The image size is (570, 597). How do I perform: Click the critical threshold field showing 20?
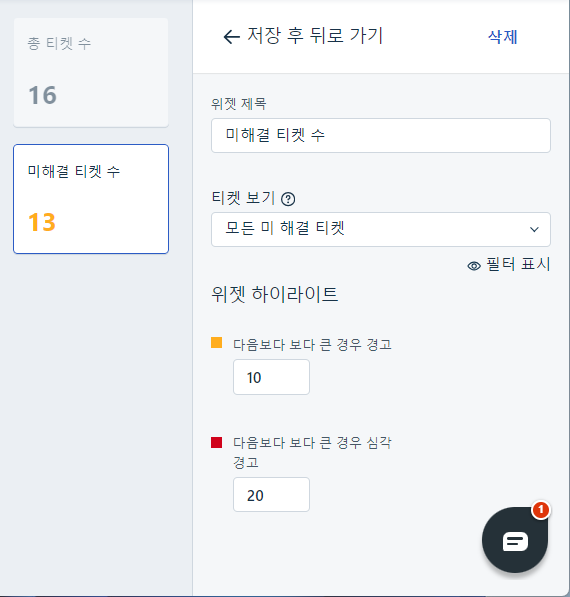click(271, 495)
